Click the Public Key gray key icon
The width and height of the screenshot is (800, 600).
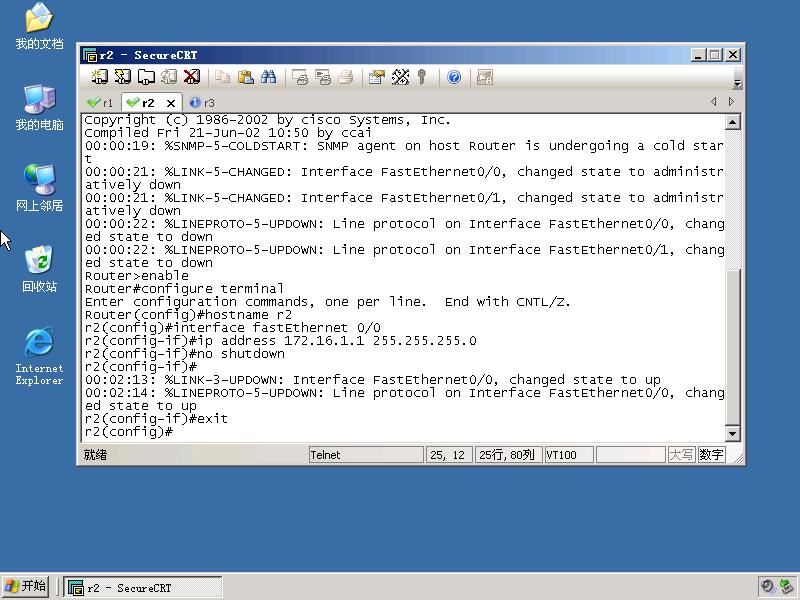421,78
